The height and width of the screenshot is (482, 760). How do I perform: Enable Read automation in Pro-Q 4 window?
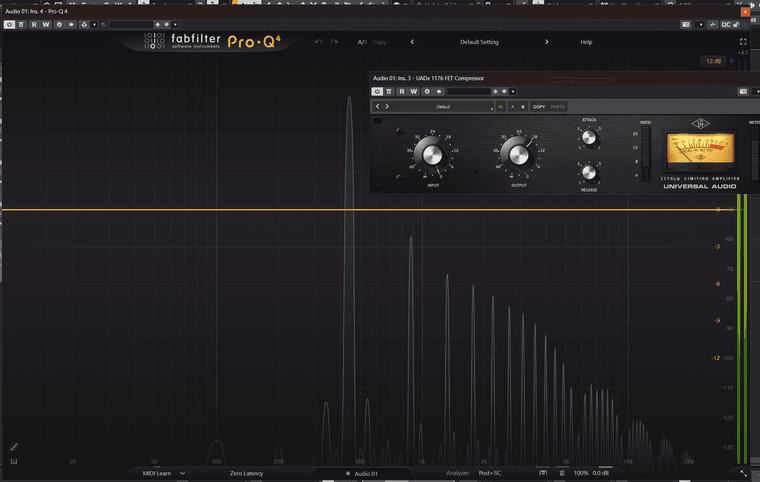click(x=34, y=24)
